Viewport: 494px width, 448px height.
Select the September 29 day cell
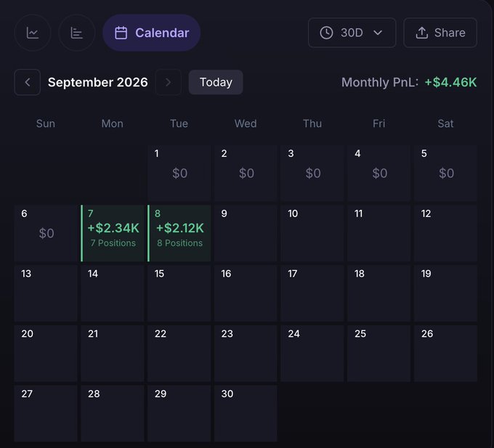[x=179, y=414]
